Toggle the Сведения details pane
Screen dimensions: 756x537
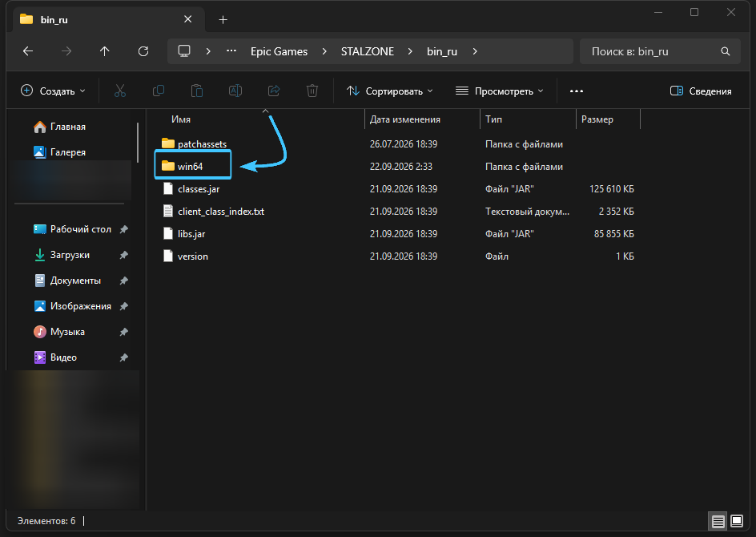pyautogui.click(x=701, y=91)
